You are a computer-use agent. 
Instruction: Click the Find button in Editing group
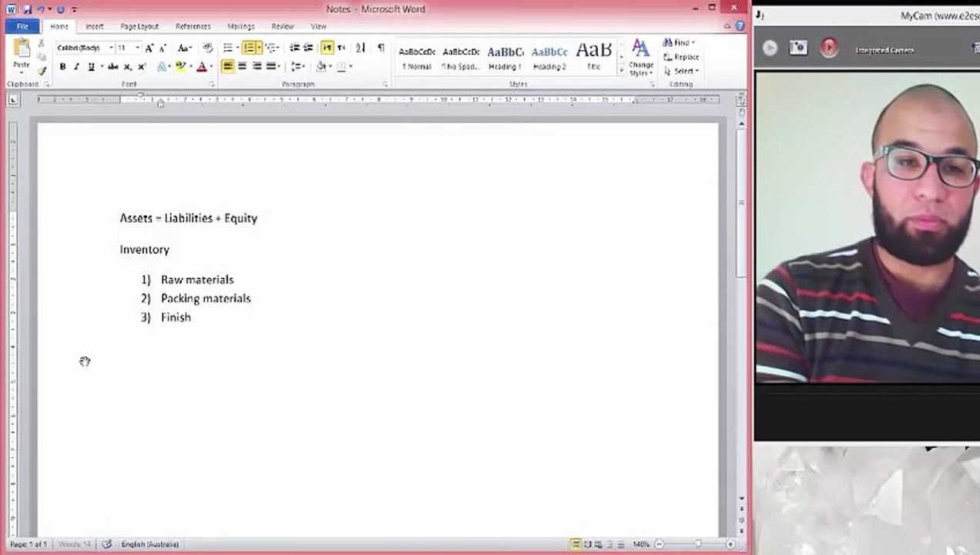(679, 43)
